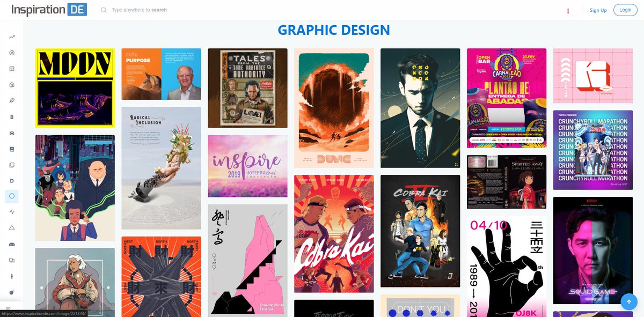Click the Login button
The height and width of the screenshot is (317, 644).
click(625, 10)
